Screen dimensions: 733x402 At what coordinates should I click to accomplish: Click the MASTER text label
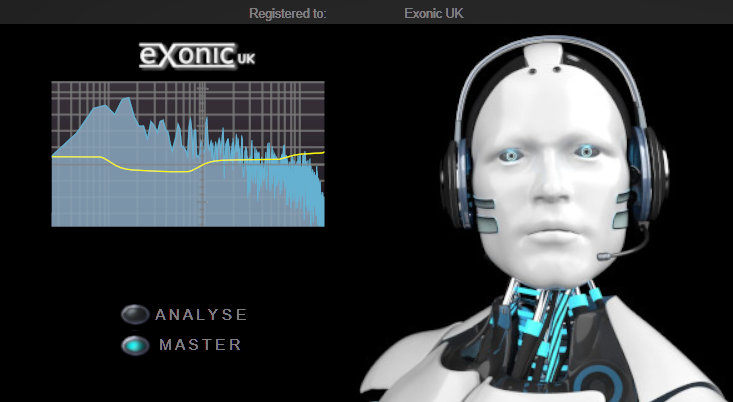pos(200,345)
